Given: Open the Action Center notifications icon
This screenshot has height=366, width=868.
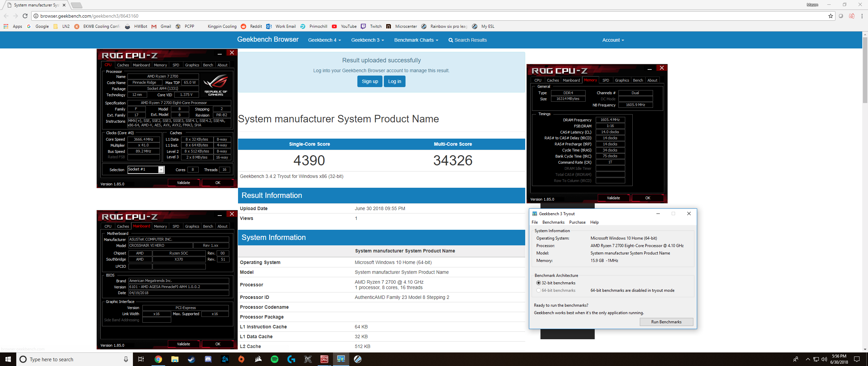Looking at the screenshot, I should [x=857, y=359].
